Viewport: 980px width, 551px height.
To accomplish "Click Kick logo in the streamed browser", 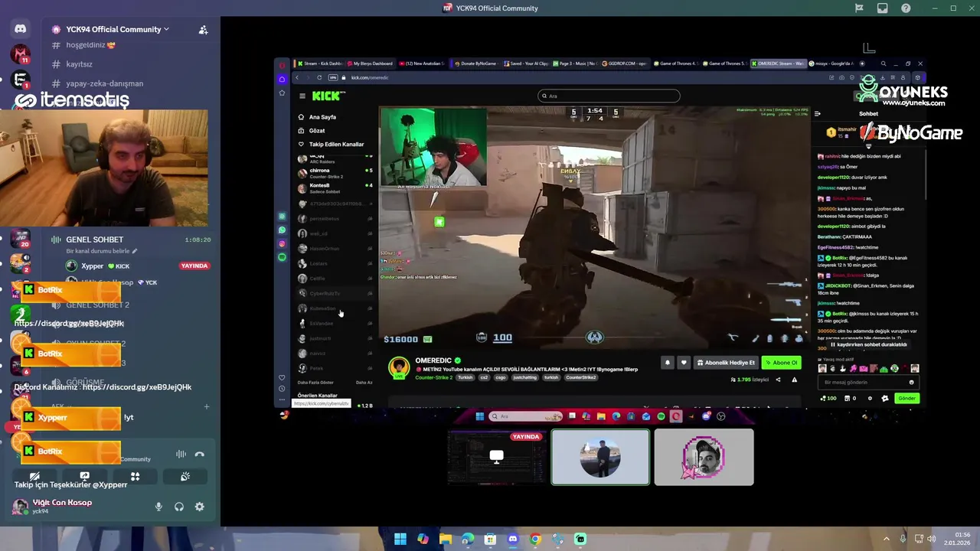I will click(328, 96).
